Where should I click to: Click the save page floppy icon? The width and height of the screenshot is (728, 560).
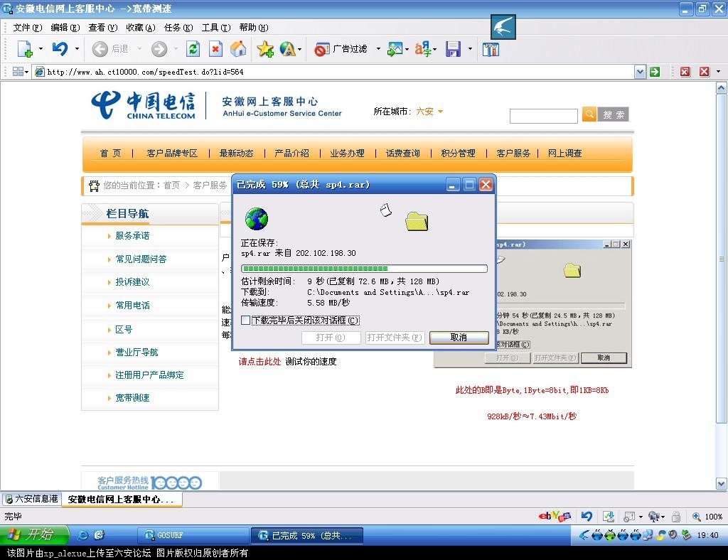click(453, 49)
